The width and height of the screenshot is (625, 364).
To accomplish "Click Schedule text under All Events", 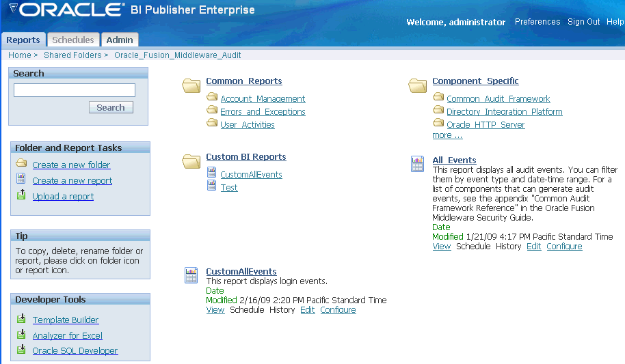I will pyautogui.click(x=473, y=247).
